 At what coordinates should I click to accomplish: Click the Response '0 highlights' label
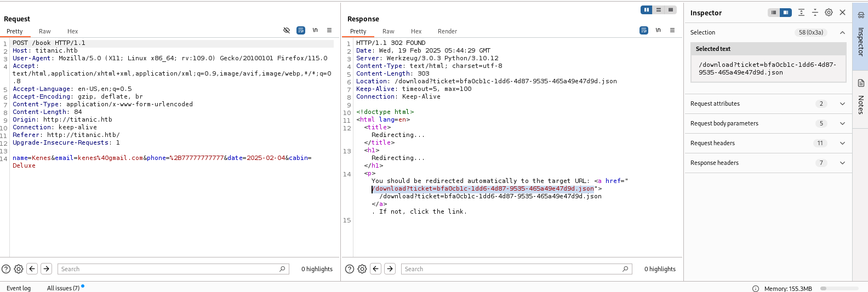pos(660,269)
